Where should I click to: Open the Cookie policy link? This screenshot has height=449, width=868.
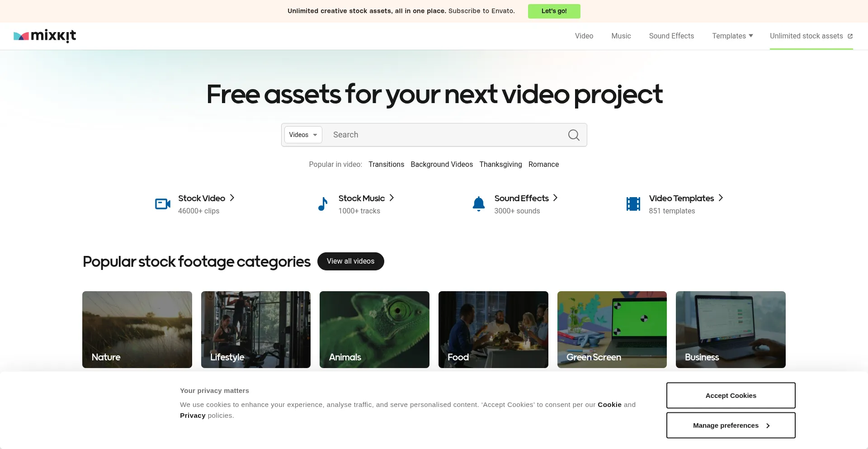tap(609, 405)
